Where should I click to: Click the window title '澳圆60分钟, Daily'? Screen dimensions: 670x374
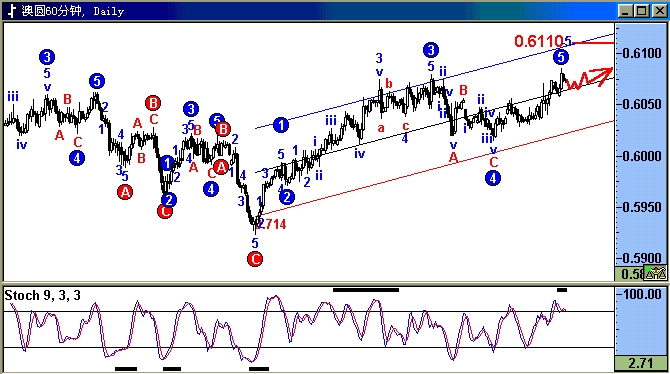pos(73,11)
